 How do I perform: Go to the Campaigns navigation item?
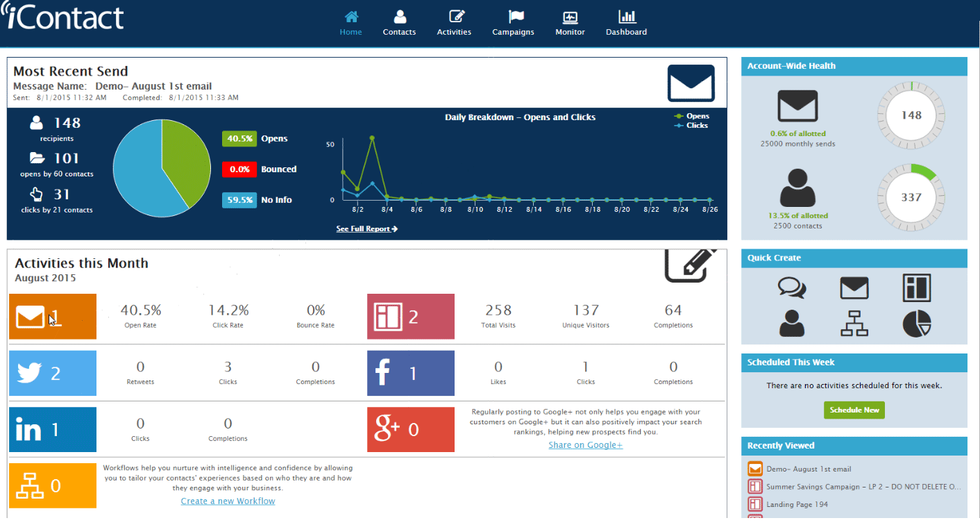(x=513, y=23)
